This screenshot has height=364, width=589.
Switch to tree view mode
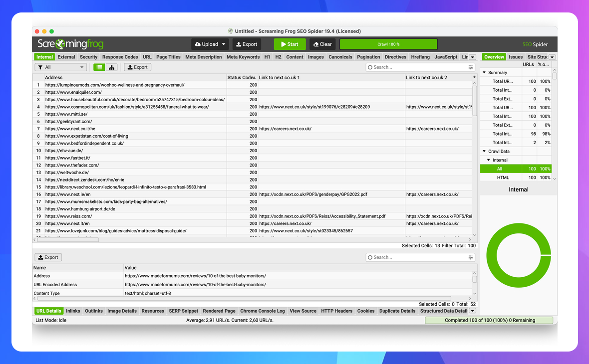pos(111,67)
